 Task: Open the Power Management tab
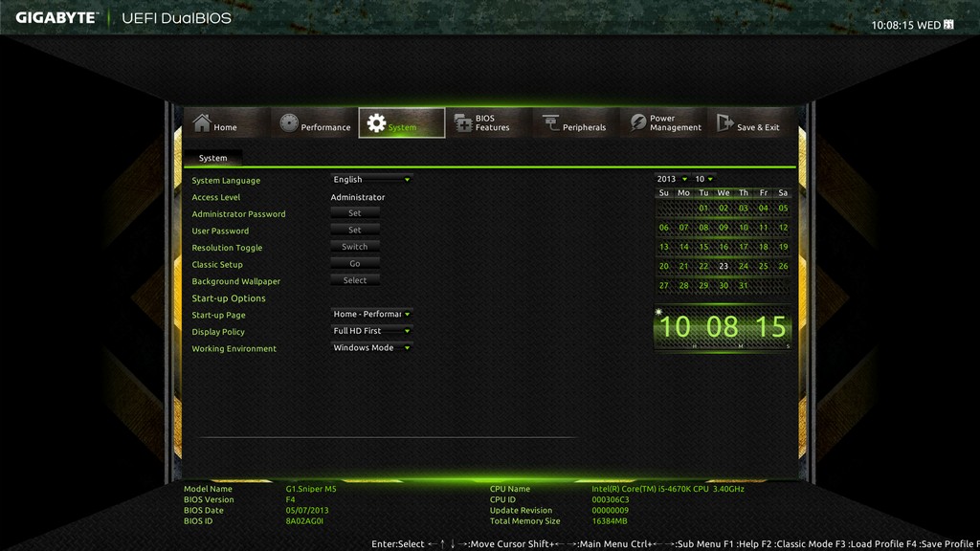663,123
